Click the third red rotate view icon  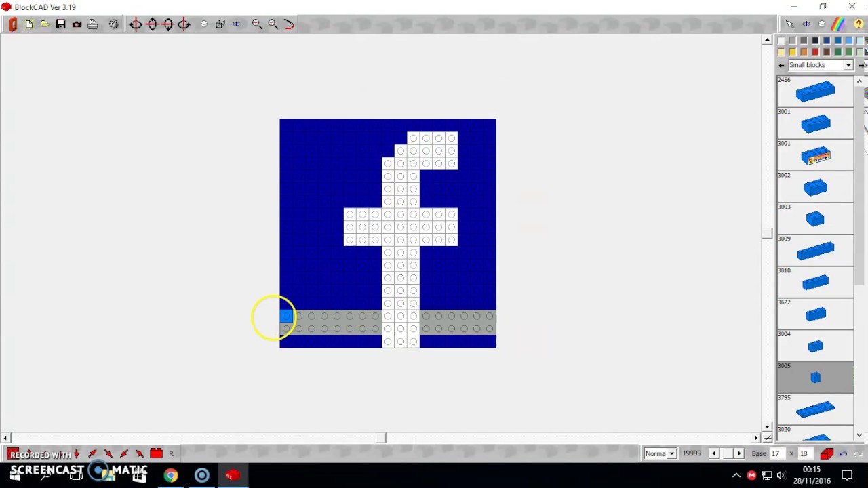168,24
